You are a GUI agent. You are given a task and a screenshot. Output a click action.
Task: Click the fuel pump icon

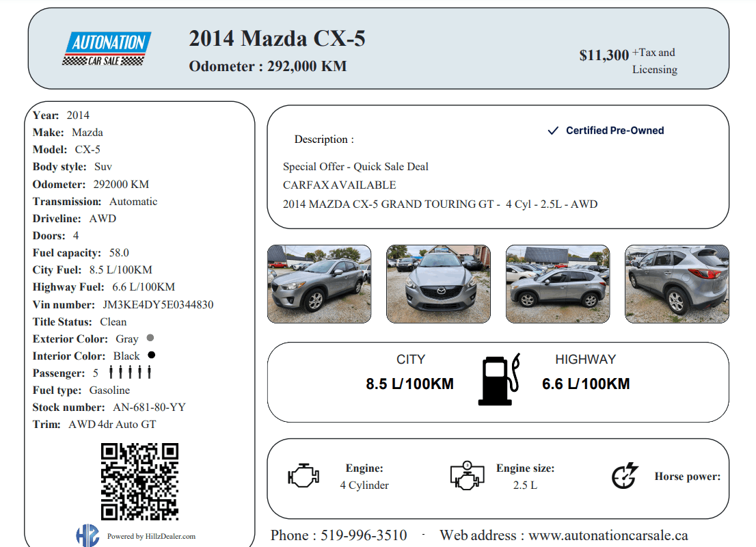coord(499,379)
